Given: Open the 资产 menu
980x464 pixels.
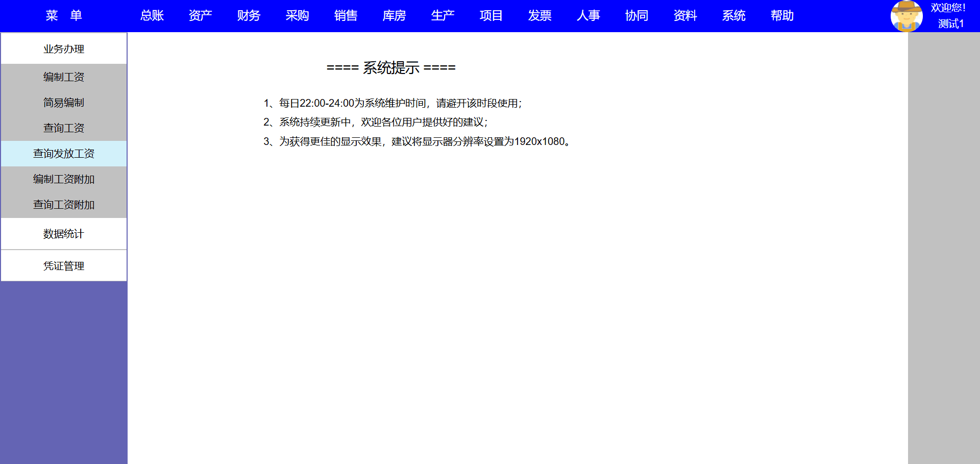Looking at the screenshot, I should coord(200,16).
